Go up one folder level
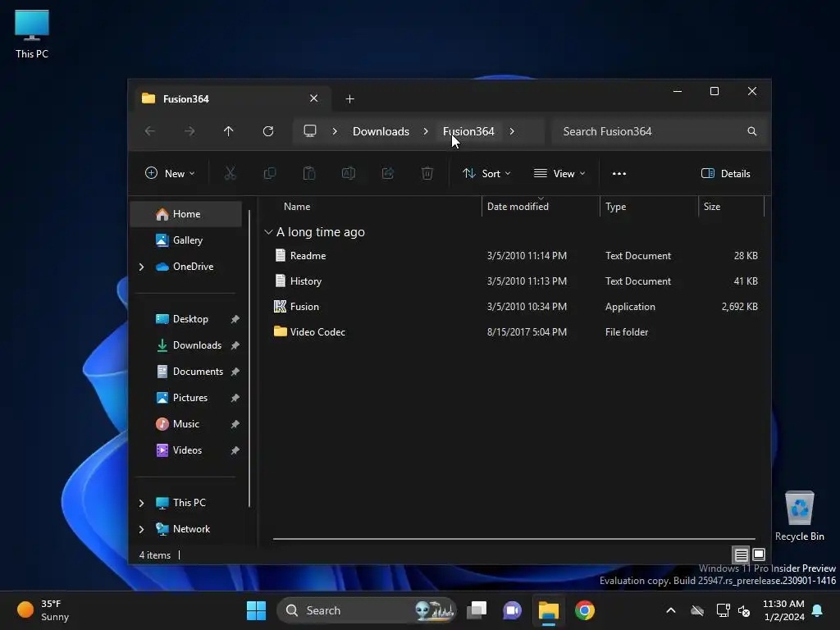This screenshot has width=840, height=630. click(x=229, y=131)
